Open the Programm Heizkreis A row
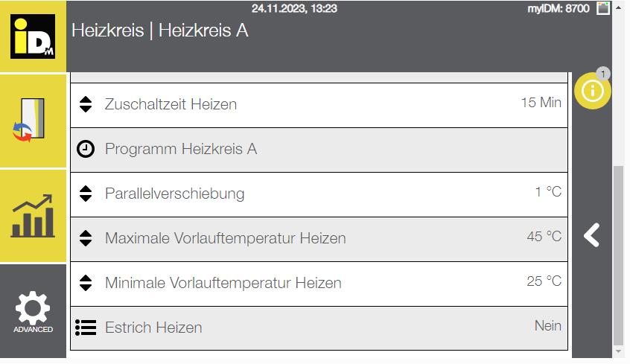 319,150
